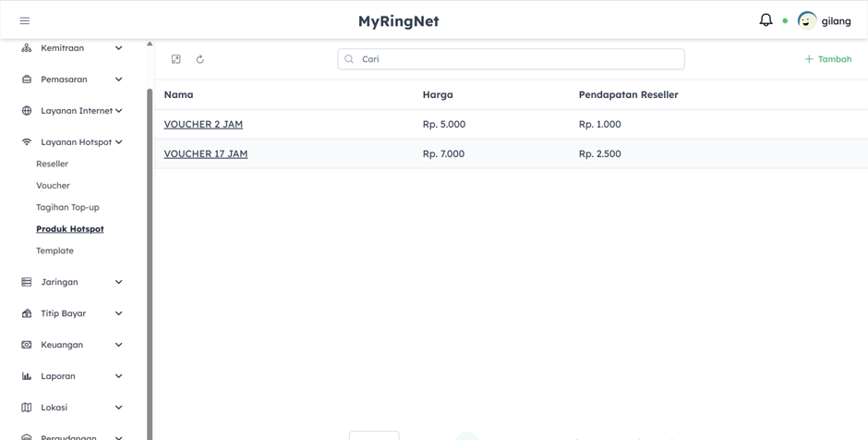Click the expand fullscreen icon
This screenshot has width=868, height=440.
[176, 59]
